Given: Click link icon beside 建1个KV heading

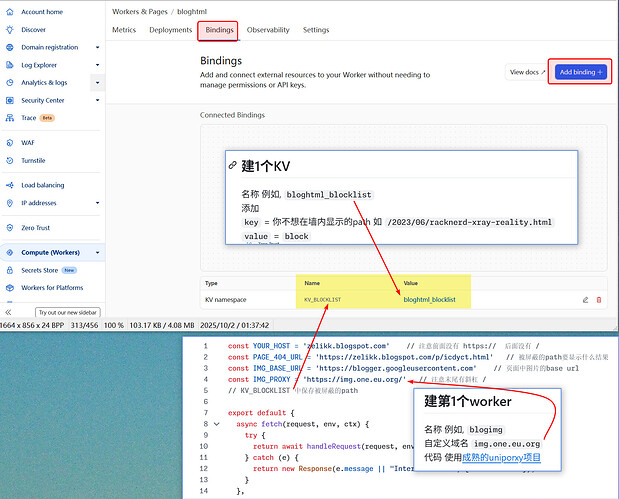Looking at the screenshot, I should click(233, 165).
